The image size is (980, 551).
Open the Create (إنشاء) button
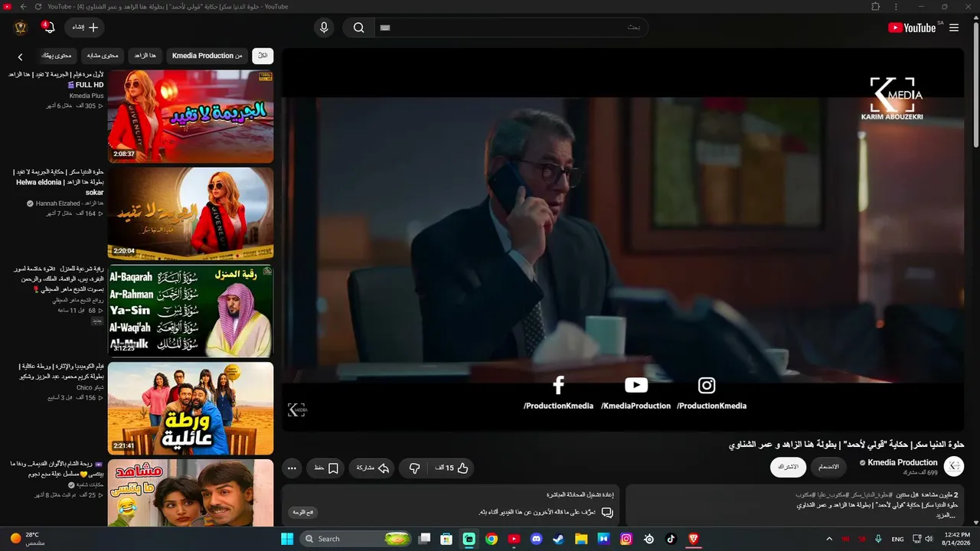[x=85, y=28]
